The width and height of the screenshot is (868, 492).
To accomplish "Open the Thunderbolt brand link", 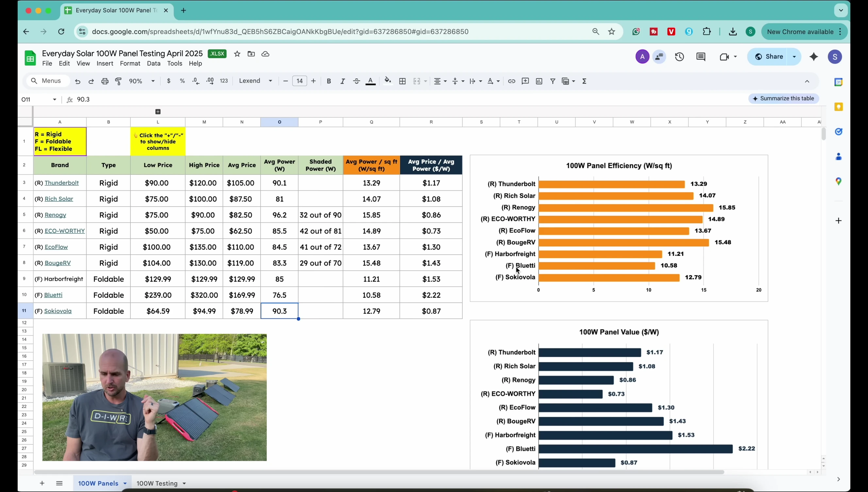I will click(61, 183).
